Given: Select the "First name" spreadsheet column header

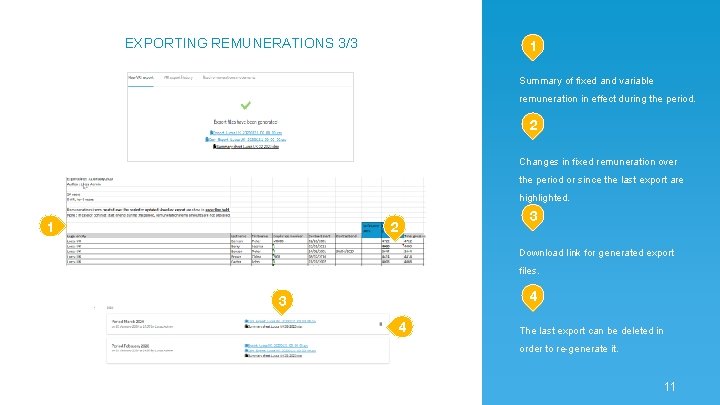Looking at the screenshot, I should pos(260,236).
